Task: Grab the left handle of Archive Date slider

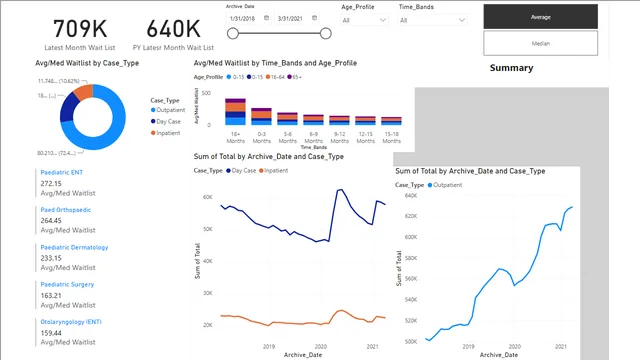Action: 233,33
